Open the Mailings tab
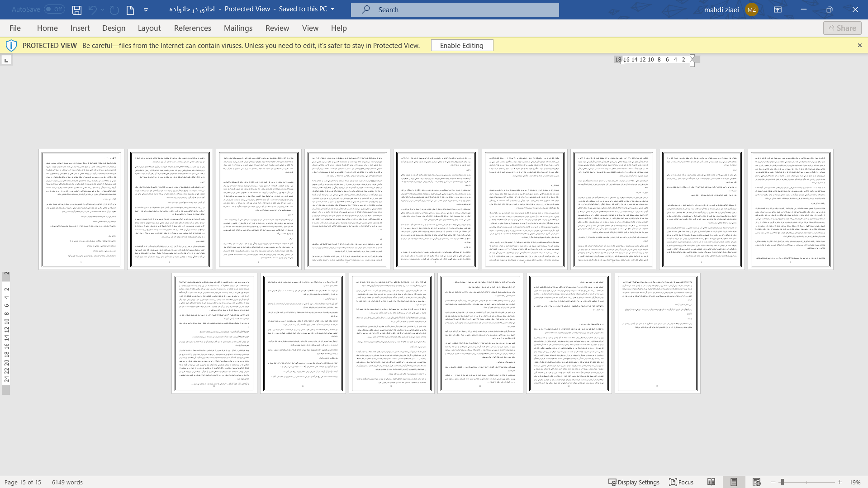The image size is (868, 488). point(238,28)
